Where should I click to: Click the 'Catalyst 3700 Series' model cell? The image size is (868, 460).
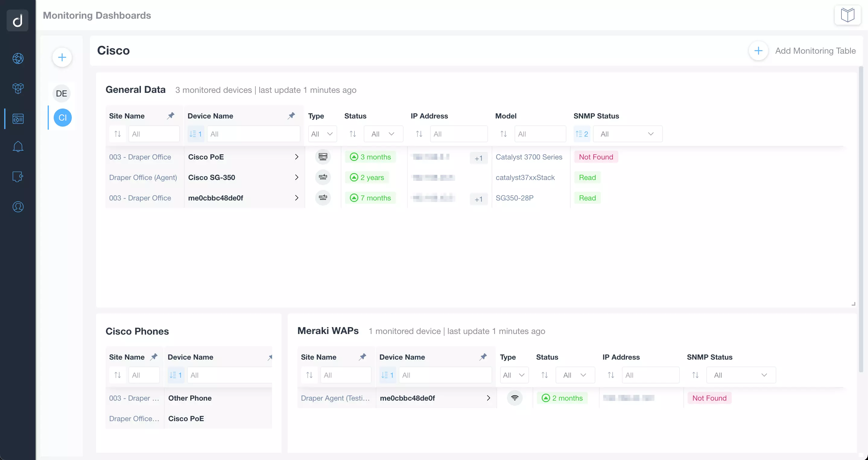pyautogui.click(x=529, y=157)
